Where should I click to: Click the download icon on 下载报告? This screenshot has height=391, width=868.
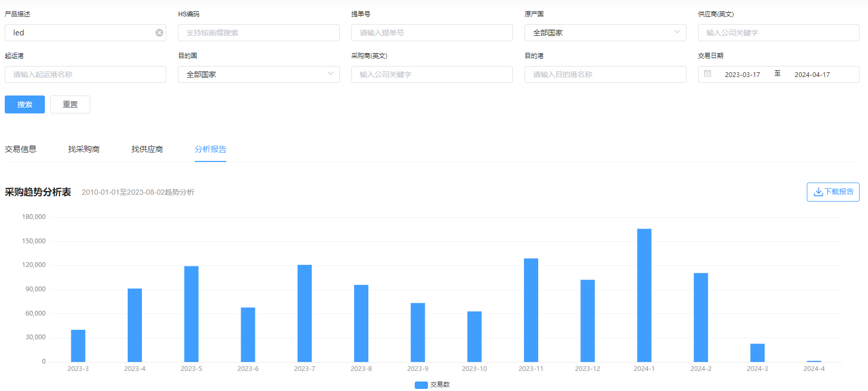[x=818, y=192]
